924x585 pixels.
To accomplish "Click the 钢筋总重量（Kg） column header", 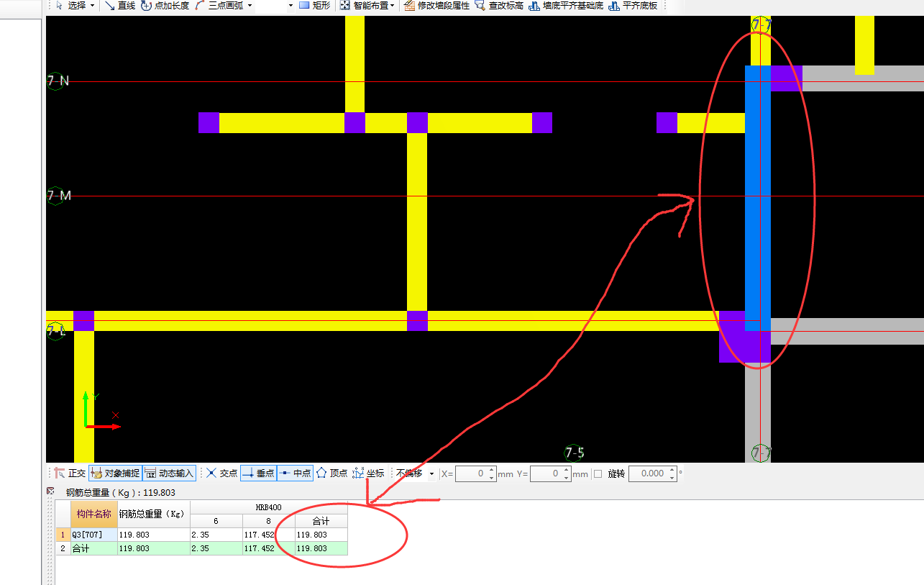I will pyautogui.click(x=154, y=514).
